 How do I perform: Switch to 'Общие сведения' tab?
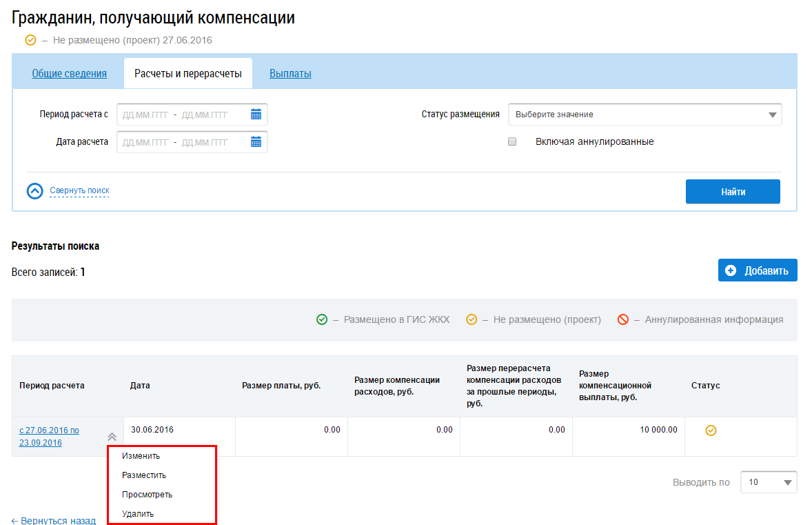coord(69,74)
